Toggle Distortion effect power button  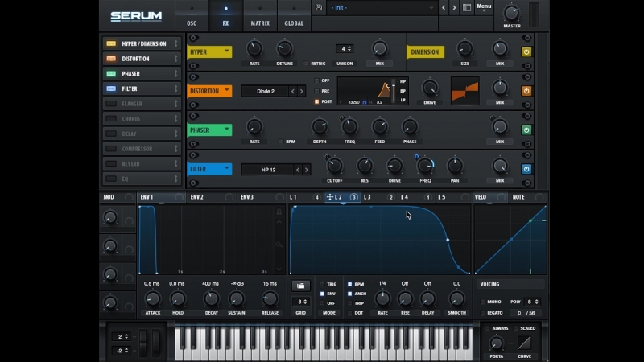click(526, 91)
